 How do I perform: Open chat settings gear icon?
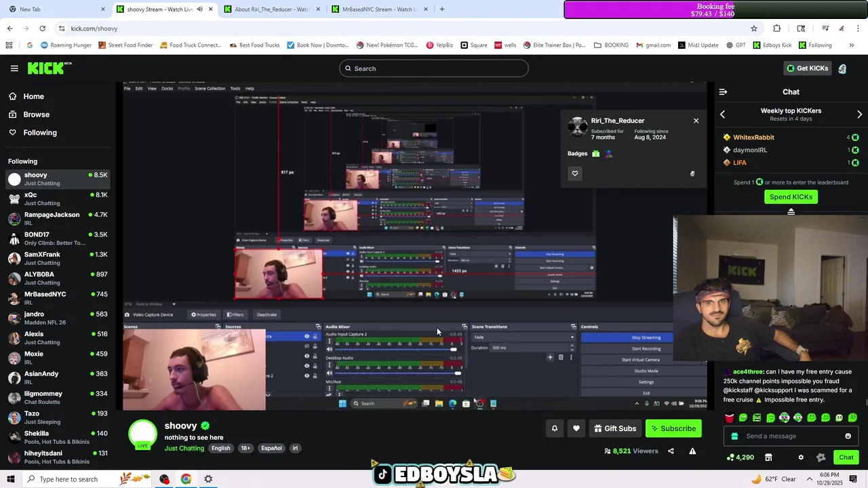tap(801, 457)
